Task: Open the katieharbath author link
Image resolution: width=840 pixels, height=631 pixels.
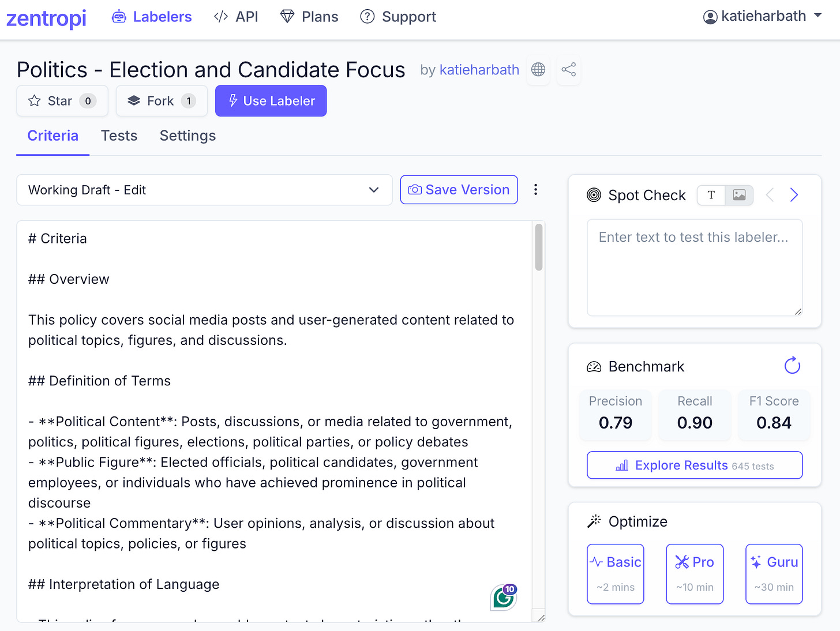Action: pos(479,70)
